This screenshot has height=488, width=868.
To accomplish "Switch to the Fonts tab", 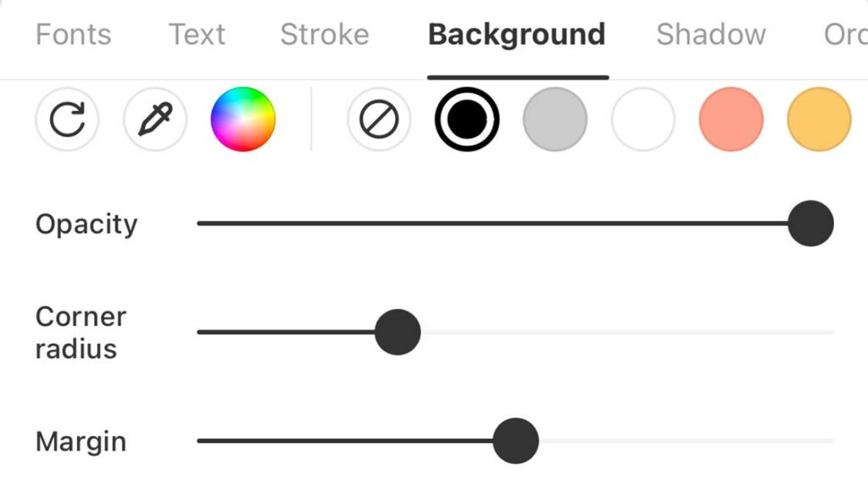I will [x=74, y=34].
